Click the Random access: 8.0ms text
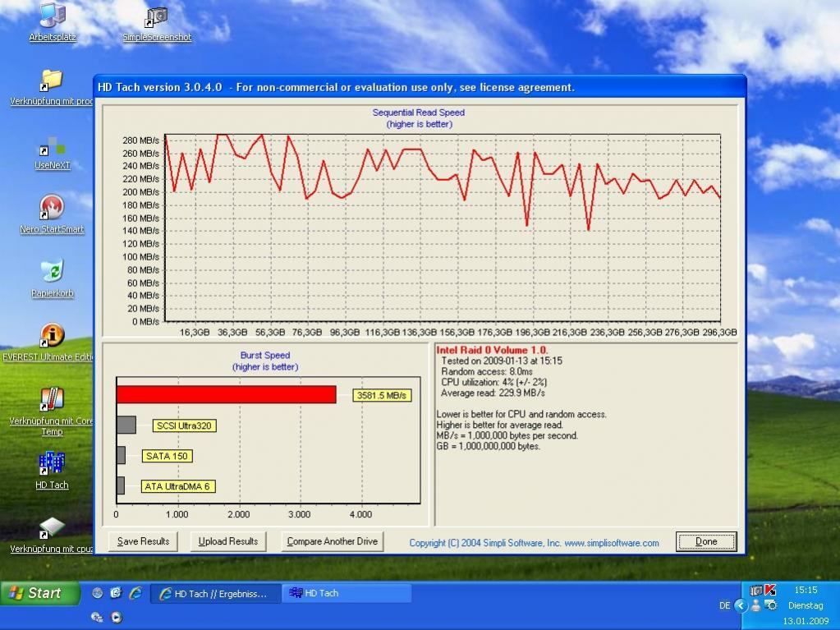 click(487, 371)
